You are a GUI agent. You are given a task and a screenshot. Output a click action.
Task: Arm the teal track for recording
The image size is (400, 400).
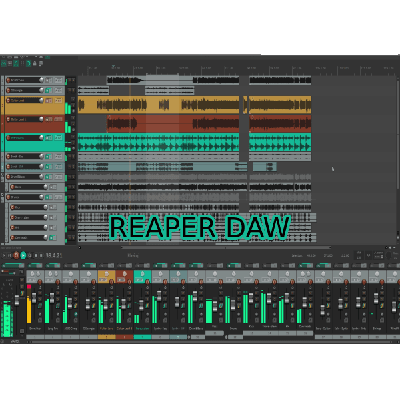point(8,138)
